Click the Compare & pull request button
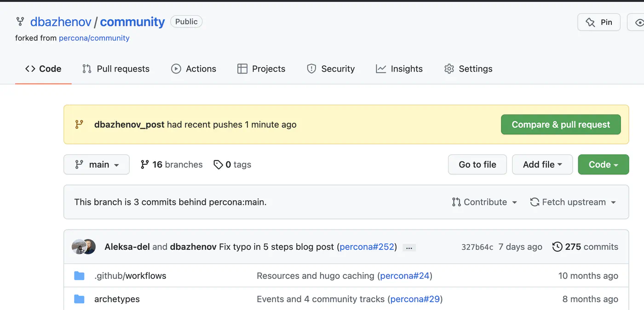This screenshot has width=644, height=310. click(561, 124)
